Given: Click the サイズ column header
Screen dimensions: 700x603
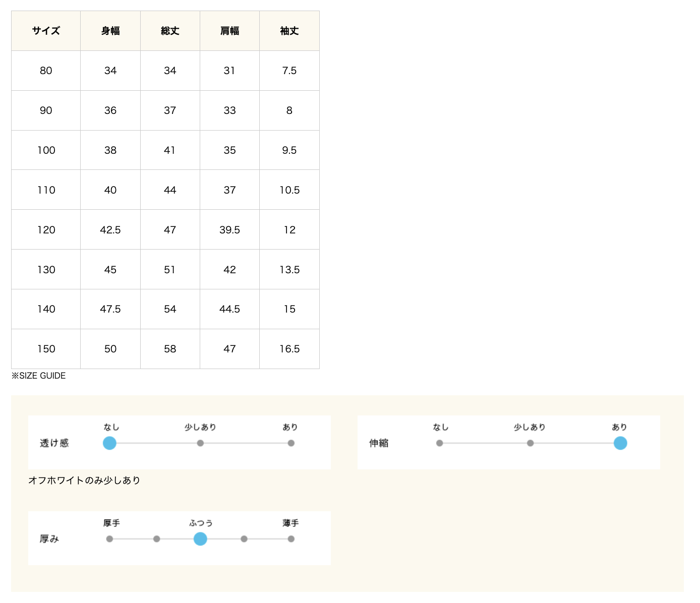Looking at the screenshot, I should pos(46,31).
